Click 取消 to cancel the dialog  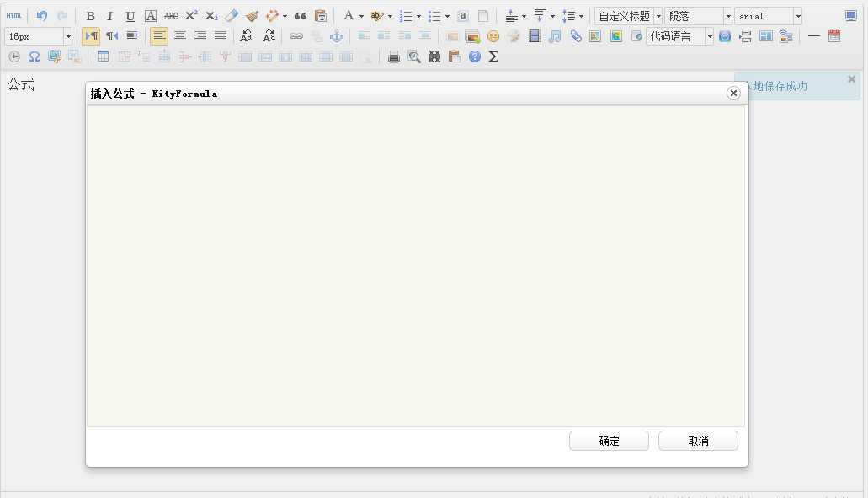click(698, 441)
